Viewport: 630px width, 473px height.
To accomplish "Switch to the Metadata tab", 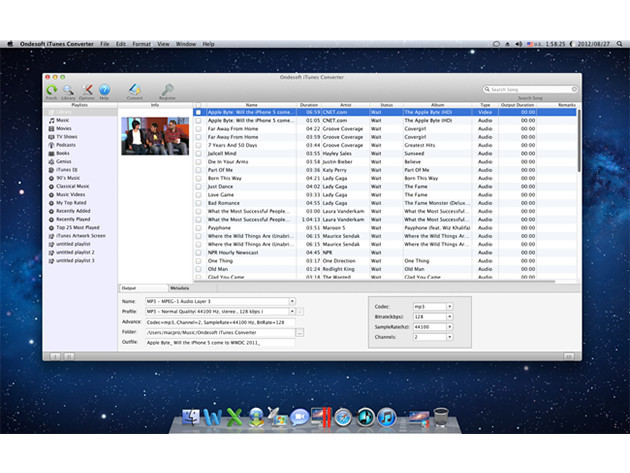I will pyautogui.click(x=182, y=288).
